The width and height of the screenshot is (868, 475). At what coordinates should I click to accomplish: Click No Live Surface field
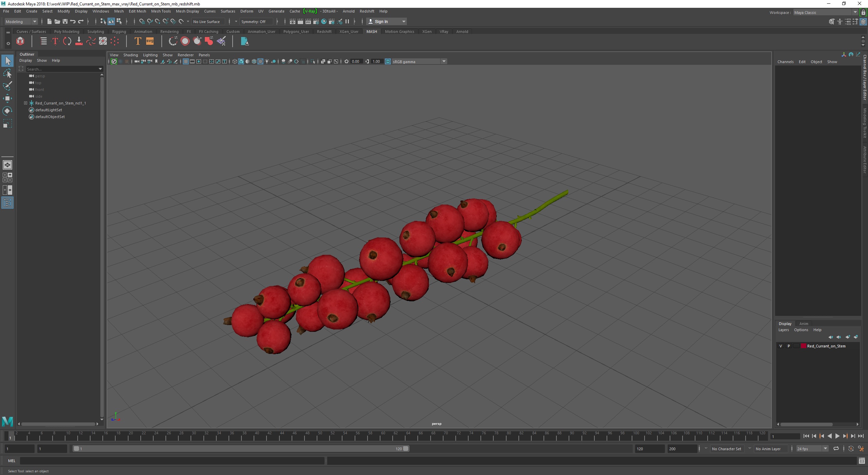click(x=208, y=21)
